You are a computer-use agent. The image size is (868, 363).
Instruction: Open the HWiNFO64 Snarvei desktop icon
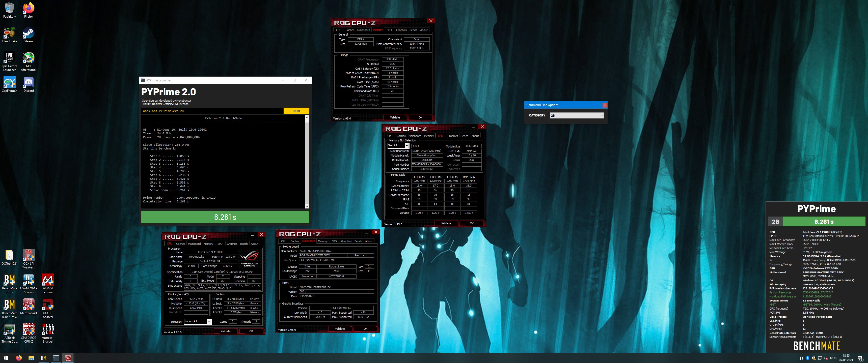tap(28, 284)
